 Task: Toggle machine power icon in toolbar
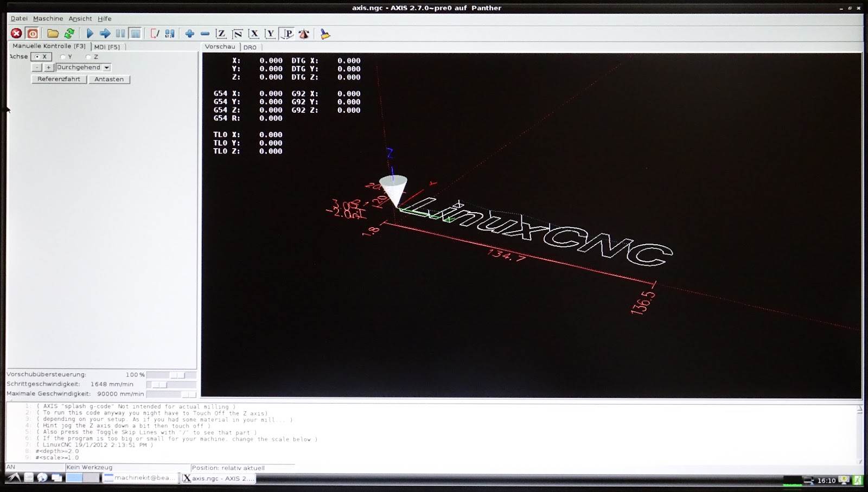click(x=33, y=34)
